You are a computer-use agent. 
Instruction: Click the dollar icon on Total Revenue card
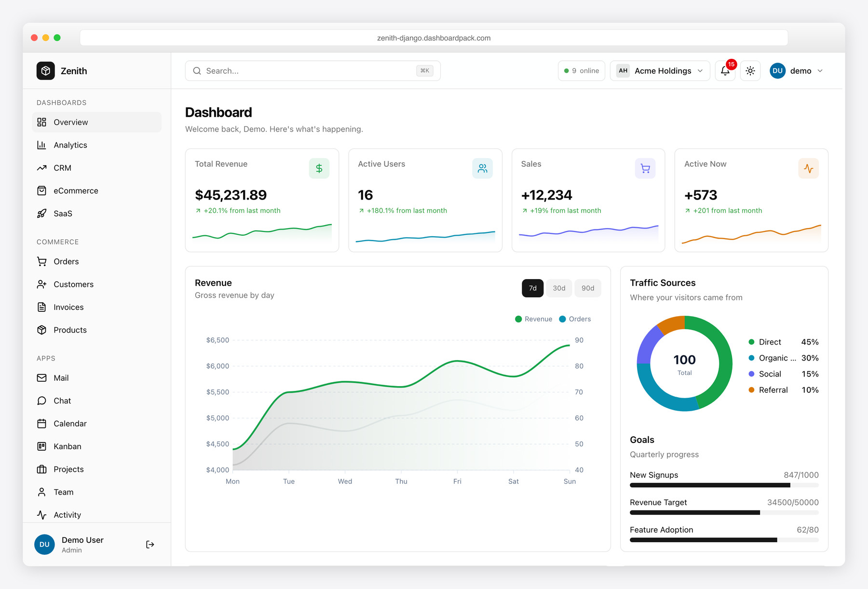coord(319,168)
